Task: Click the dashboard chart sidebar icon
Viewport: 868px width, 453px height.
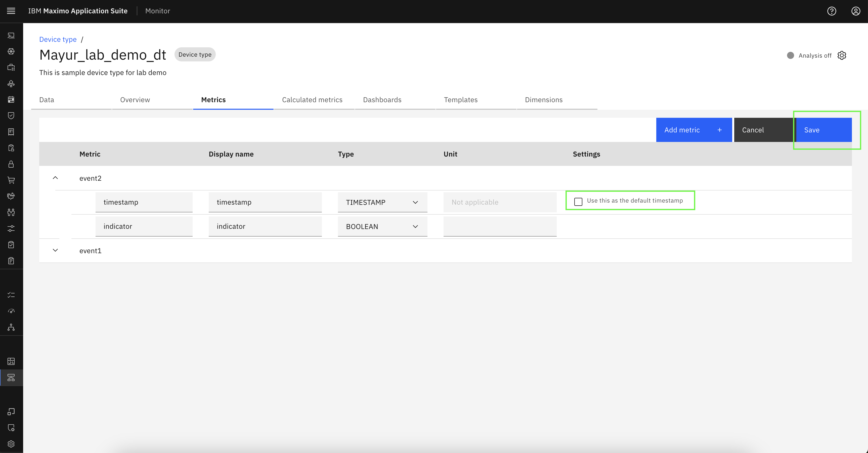Action: [x=11, y=361]
